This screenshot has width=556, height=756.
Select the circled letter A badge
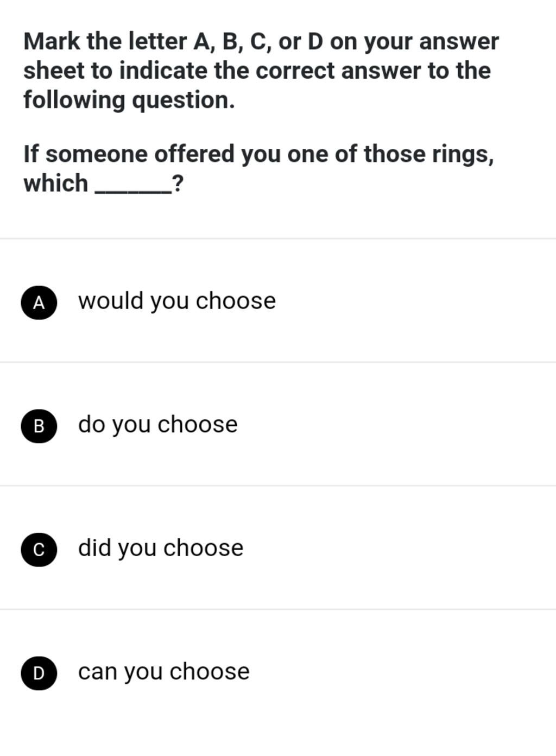tap(39, 302)
